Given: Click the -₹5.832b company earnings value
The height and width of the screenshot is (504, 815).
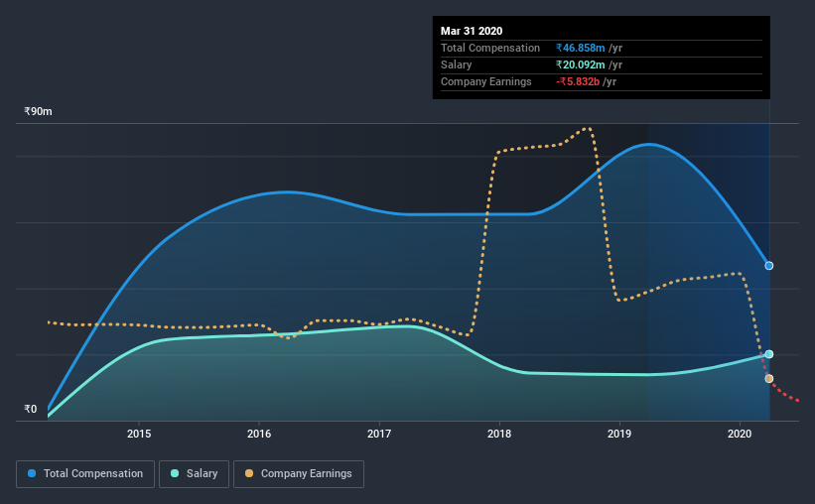Looking at the screenshot, I should (x=578, y=81).
